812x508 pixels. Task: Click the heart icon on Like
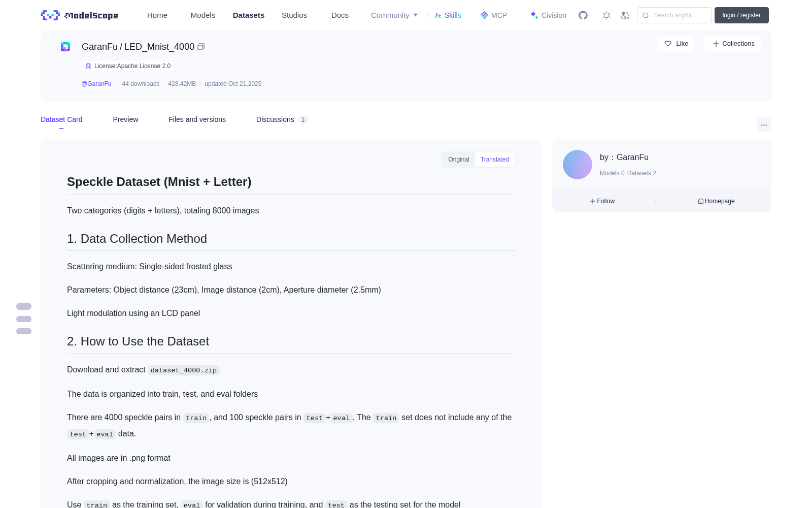[668, 44]
